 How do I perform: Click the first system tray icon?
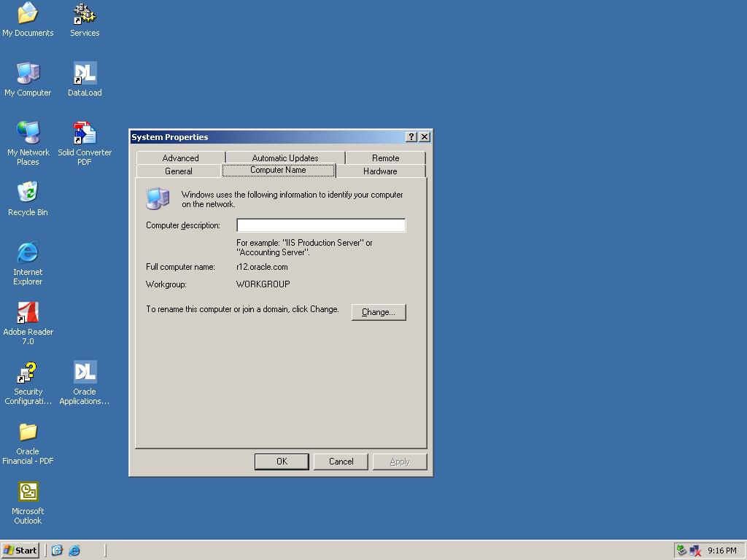[x=682, y=551]
